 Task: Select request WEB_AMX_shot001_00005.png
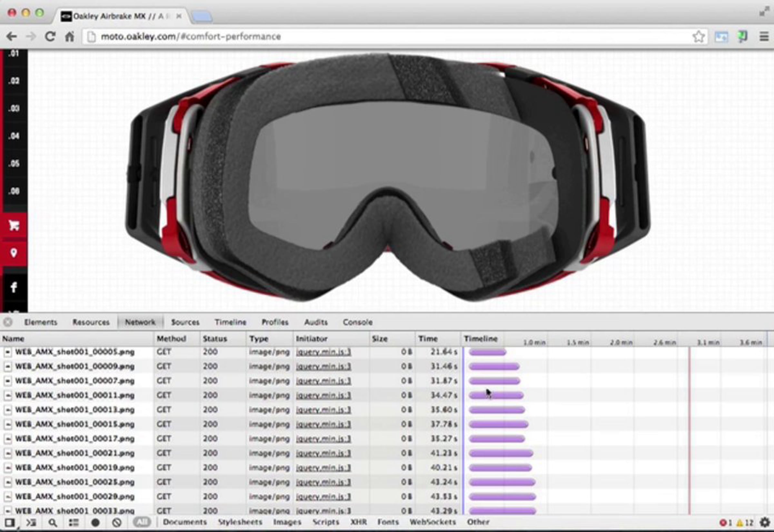tap(75, 352)
